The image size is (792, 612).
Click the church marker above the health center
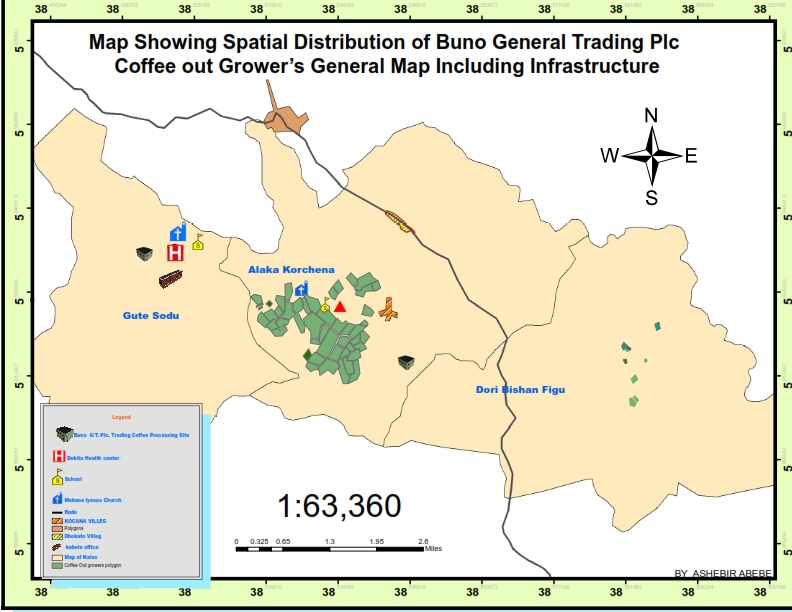click(x=178, y=233)
